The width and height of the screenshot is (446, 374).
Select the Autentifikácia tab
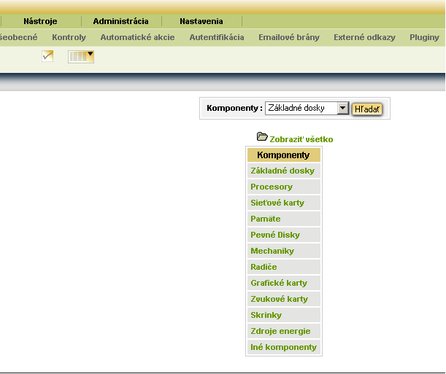click(217, 37)
